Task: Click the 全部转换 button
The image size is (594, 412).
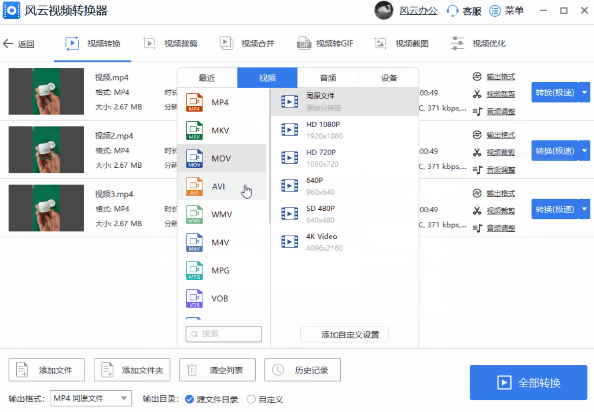Action: [528, 382]
